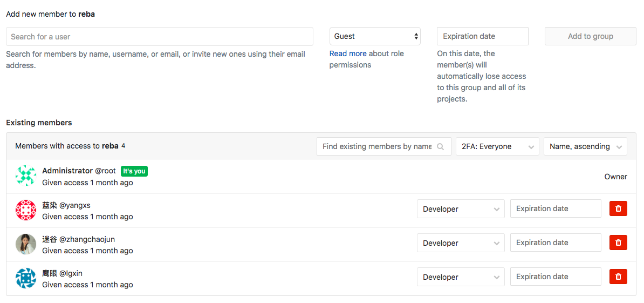Follow the Read more permissions link
Viewport: 644px width, 303px height.
348,53
